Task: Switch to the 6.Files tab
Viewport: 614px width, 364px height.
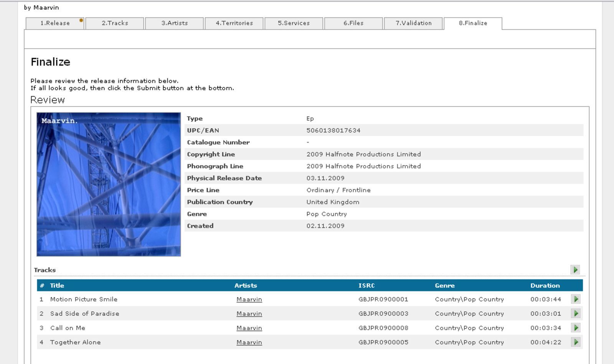Action: coord(353,23)
